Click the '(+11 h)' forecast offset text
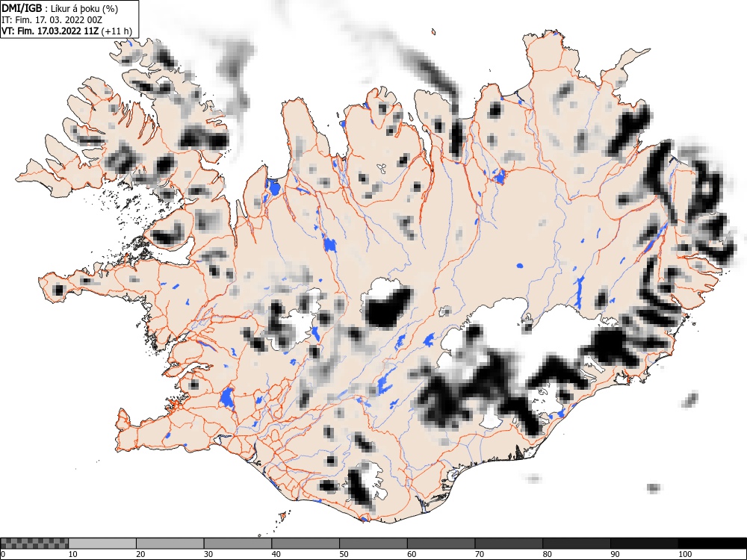The image size is (747, 560). [x=117, y=31]
